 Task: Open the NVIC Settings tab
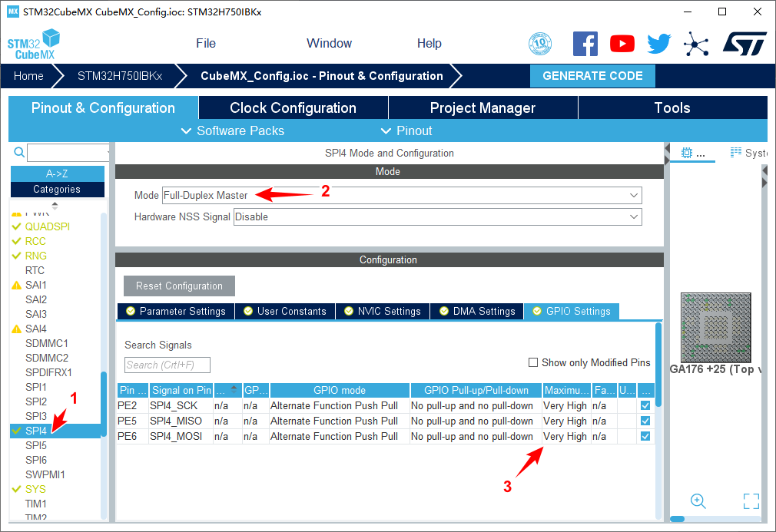click(381, 311)
